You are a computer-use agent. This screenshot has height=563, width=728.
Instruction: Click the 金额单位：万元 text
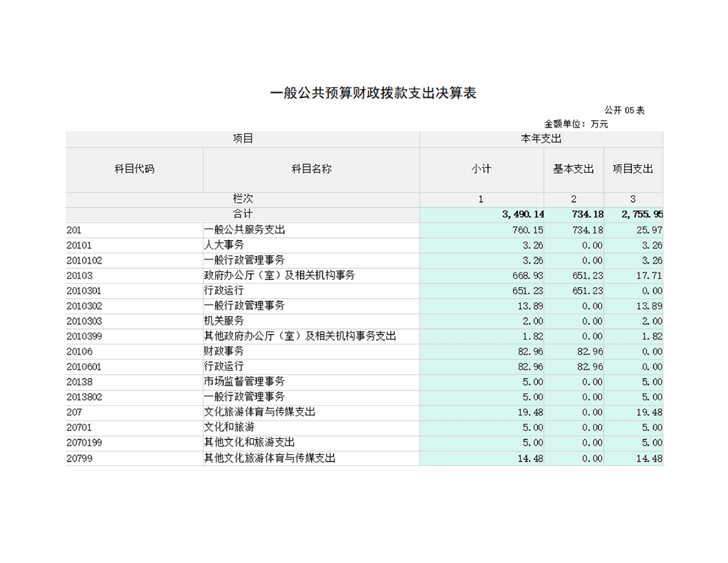point(576,124)
